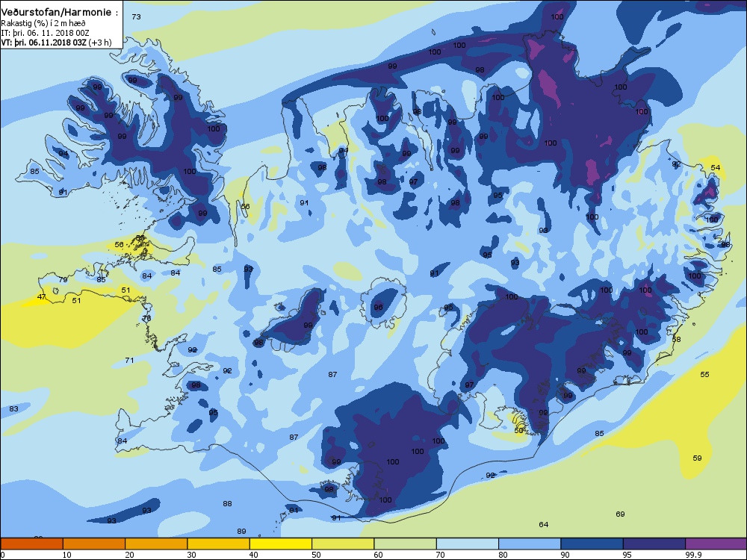The image size is (747, 560).
Task: Click the humidity value 88 on the map
Action: point(227,503)
